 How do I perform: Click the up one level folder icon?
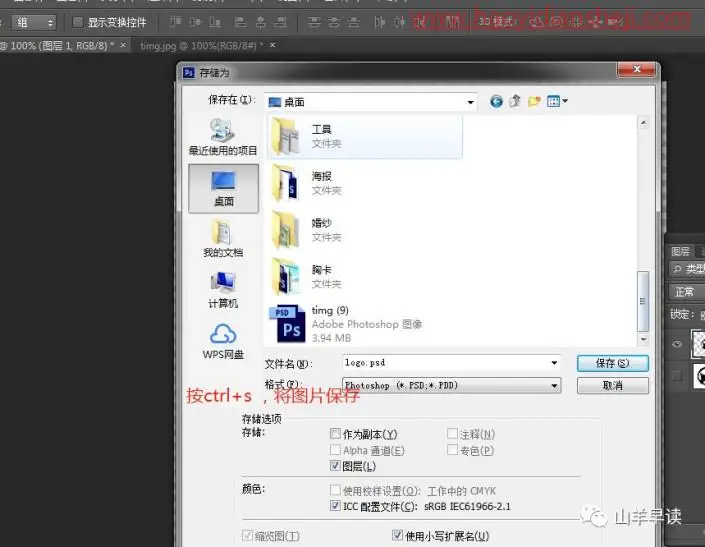[x=515, y=102]
